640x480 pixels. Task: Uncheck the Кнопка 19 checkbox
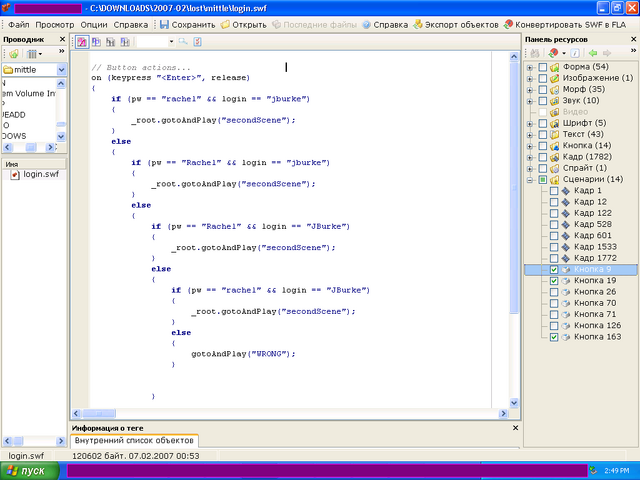point(554,281)
